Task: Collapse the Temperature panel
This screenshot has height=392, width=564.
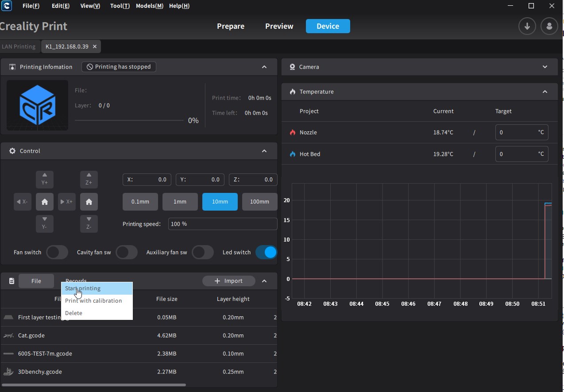Action: pyautogui.click(x=545, y=92)
